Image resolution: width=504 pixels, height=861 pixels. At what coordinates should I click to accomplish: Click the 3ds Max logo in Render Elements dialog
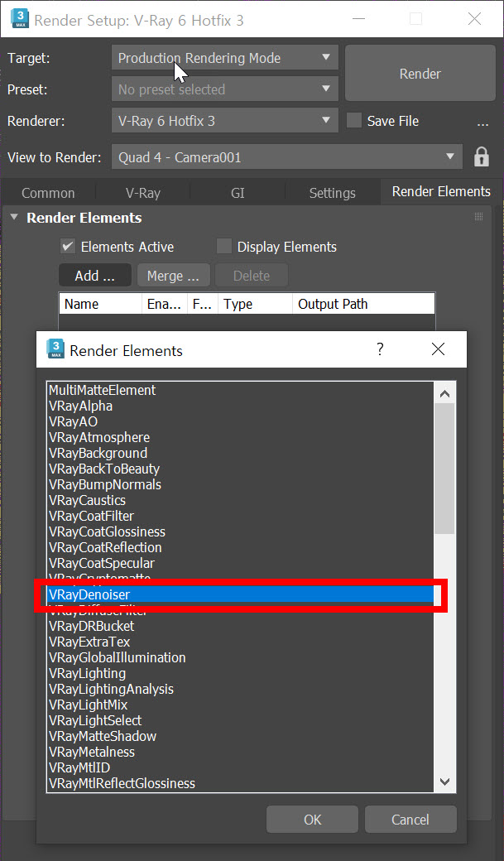tap(55, 349)
